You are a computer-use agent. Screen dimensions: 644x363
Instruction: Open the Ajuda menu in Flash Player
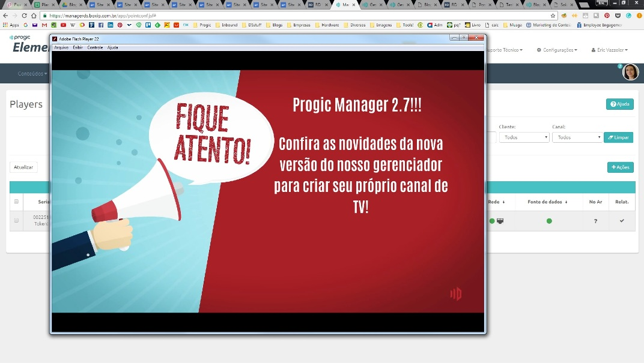pos(112,47)
